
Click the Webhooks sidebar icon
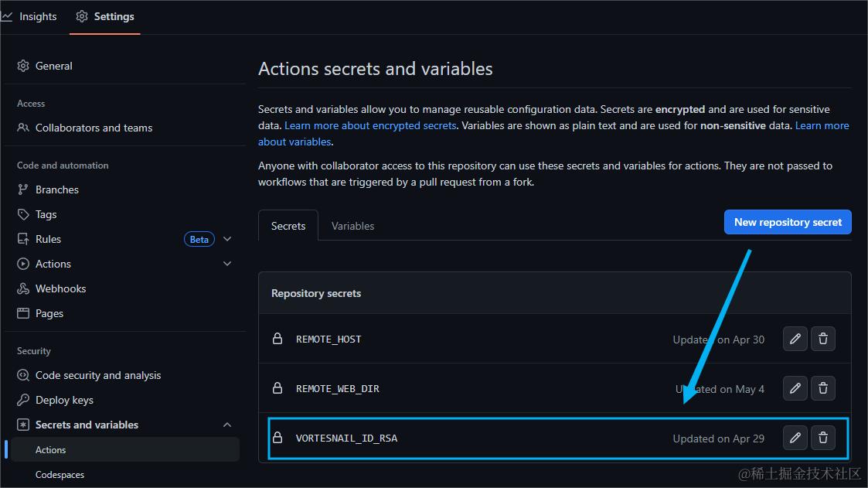(x=23, y=288)
